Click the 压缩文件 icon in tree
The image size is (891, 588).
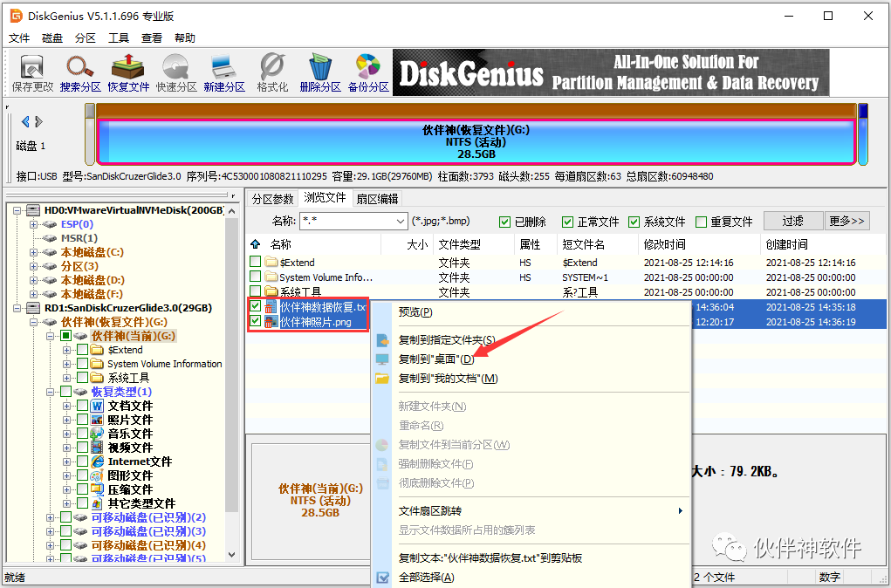point(97,489)
